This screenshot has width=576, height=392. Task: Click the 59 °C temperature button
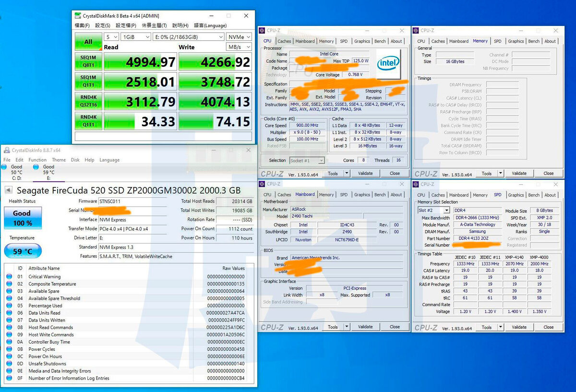[x=23, y=251]
